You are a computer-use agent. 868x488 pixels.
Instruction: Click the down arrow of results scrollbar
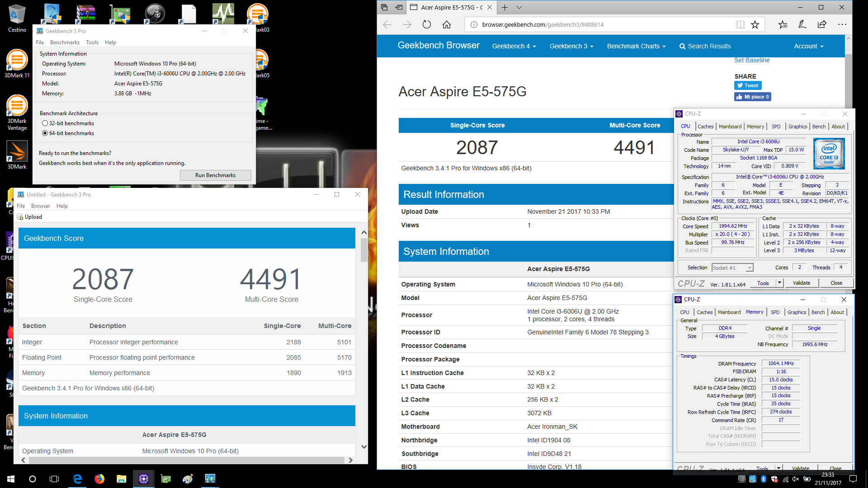pos(364,446)
